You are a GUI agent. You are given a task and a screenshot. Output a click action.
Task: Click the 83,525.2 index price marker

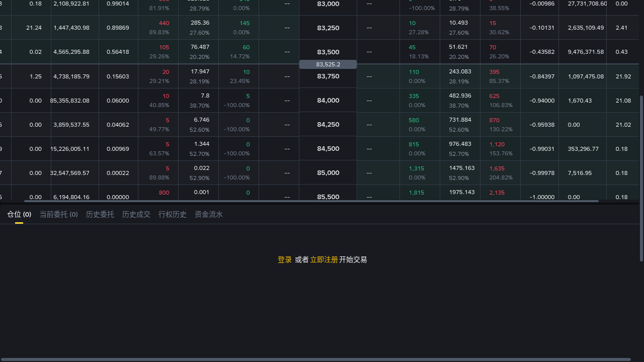[x=328, y=64]
